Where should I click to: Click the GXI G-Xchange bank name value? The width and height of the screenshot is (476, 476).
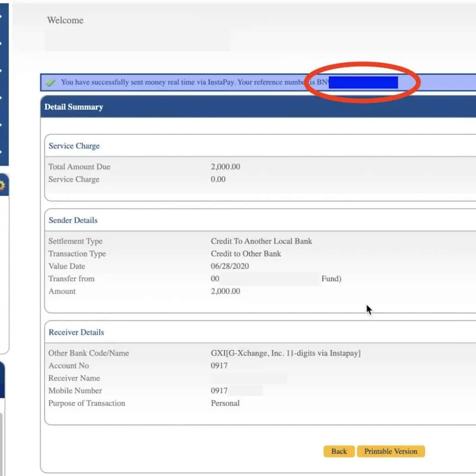point(286,353)
